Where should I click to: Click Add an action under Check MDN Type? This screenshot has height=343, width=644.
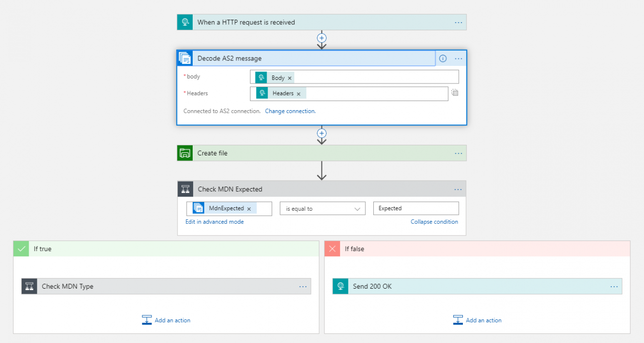click(166, 320)
